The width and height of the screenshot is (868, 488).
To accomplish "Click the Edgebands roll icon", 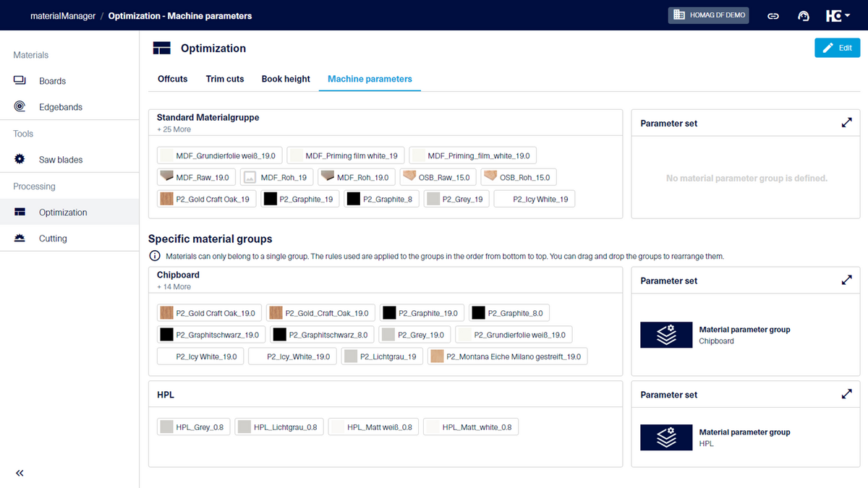I will coord(20,107).
